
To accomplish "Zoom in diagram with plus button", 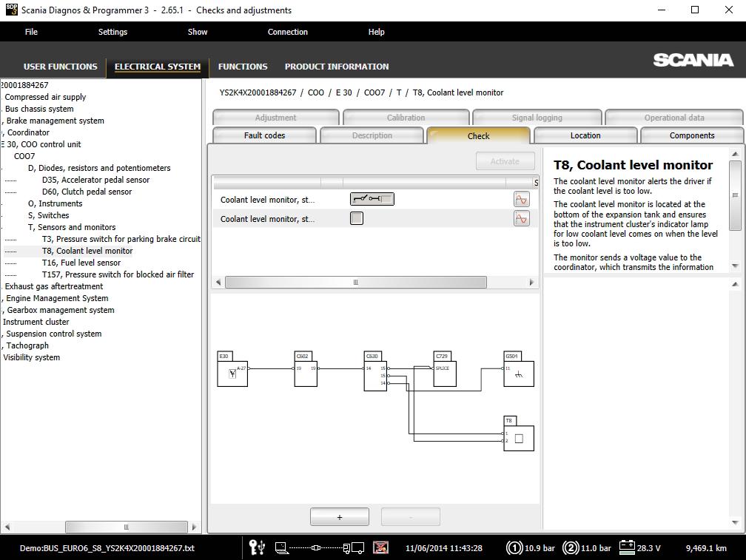I will (339, 517).
